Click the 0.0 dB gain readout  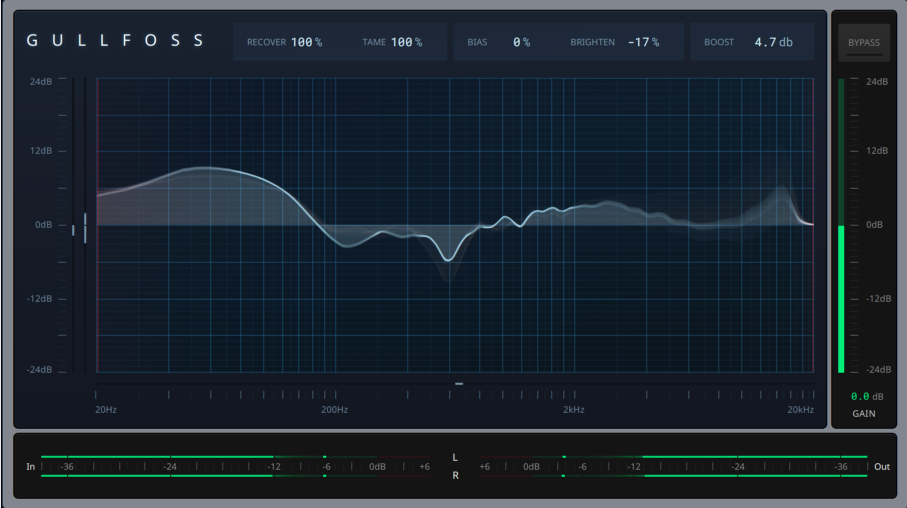coord(867,396)
